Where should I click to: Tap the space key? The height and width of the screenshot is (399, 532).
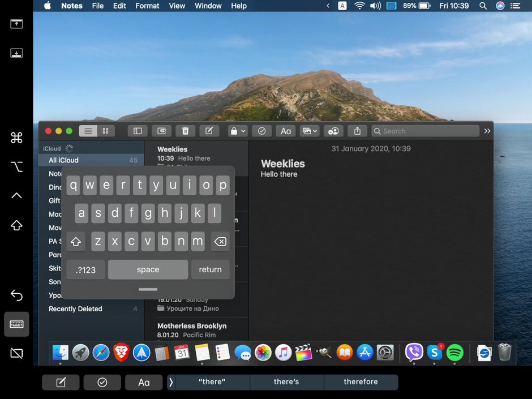[x=148, y=270]
